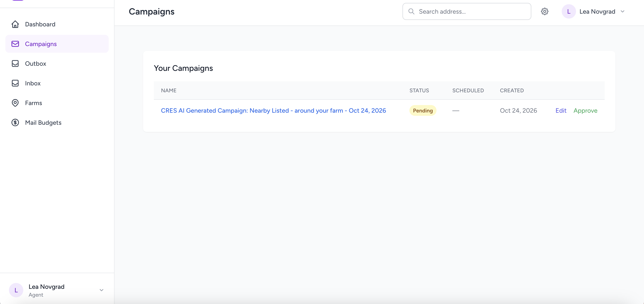Screen dimensions: 644x304
Task: Click the L avatar in top header
Action: pyautogui.click(x=569, y=11)
